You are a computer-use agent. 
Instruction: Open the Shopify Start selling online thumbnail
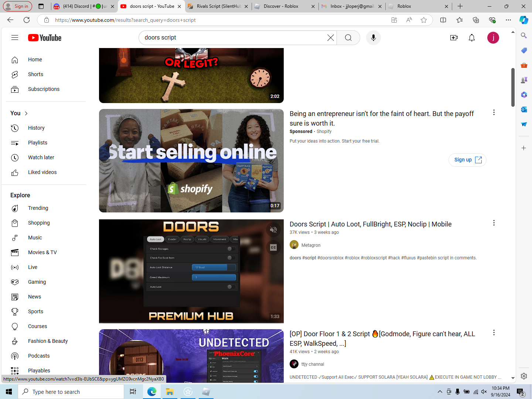[191, 161]
